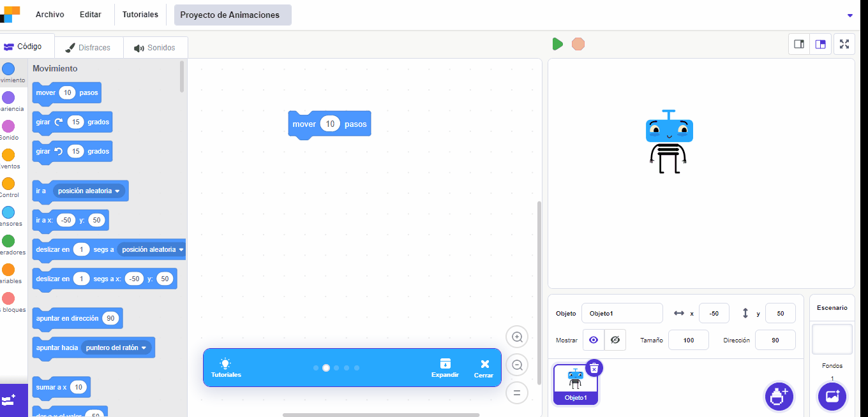This screenshot has height=417, width=868.
Task: Click the red stop sign button
Action: pyautogui.click(x=578, y=44)
